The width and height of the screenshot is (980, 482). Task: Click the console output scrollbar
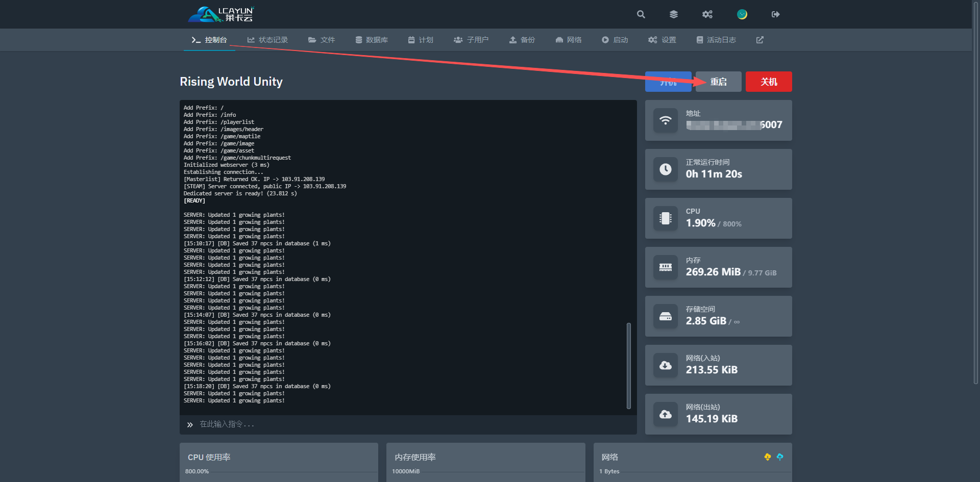tap(629, 366)
